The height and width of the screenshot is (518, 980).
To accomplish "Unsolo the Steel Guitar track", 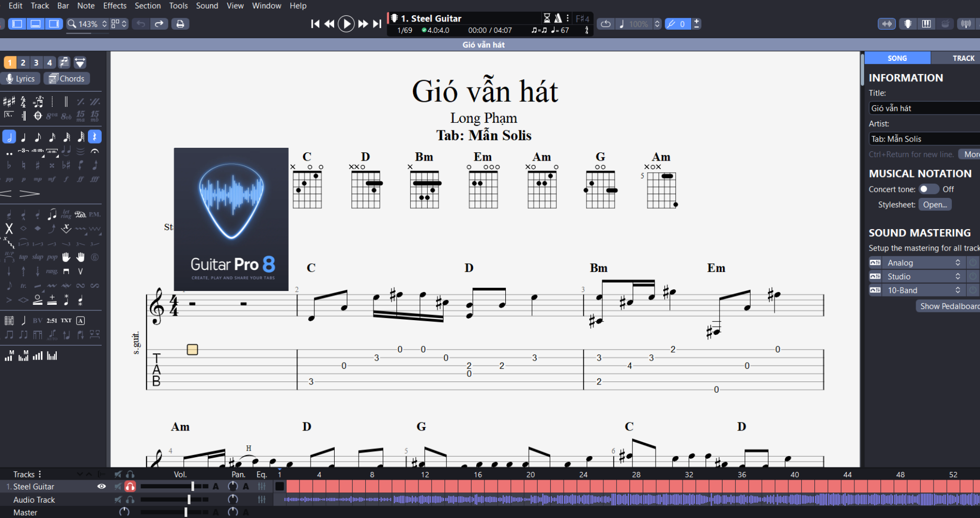I will pyautogui.click(x=130, y=486).
